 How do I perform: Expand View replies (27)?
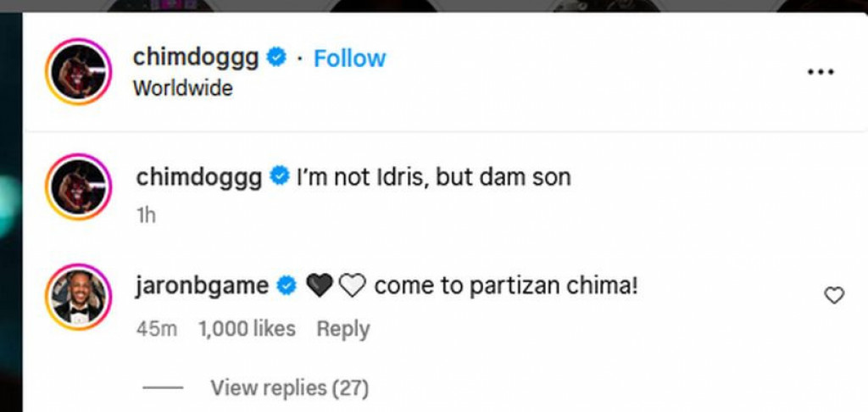click(289, 388)
